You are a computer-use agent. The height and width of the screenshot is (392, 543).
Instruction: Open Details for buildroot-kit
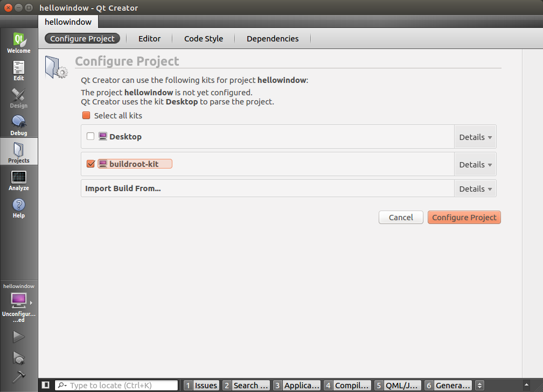click(x=475, y=164)
